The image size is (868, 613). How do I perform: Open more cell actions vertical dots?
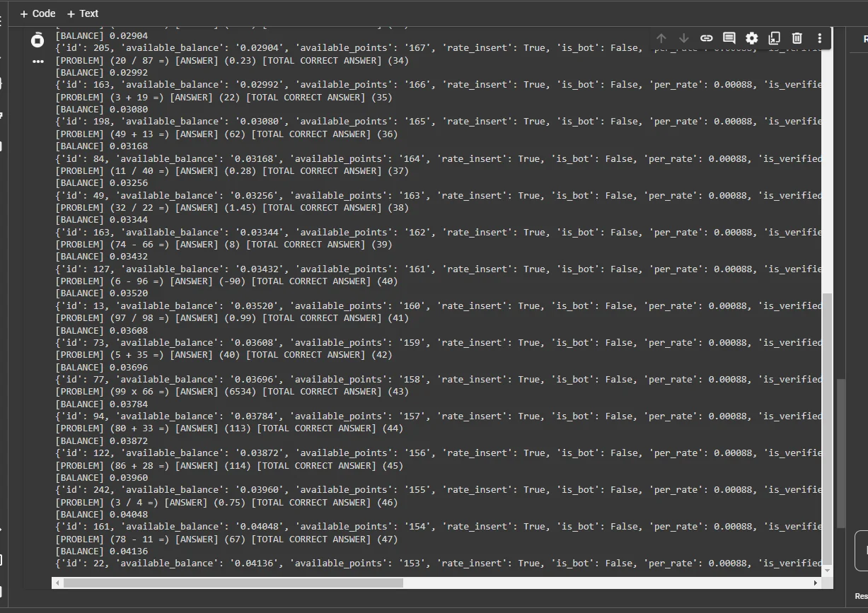coord(820,38)
